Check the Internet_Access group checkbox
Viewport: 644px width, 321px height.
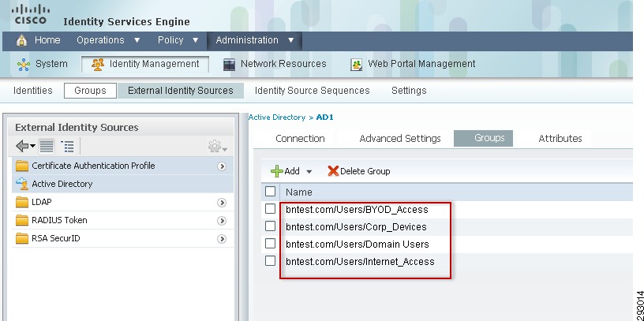[x=270, y=260]
